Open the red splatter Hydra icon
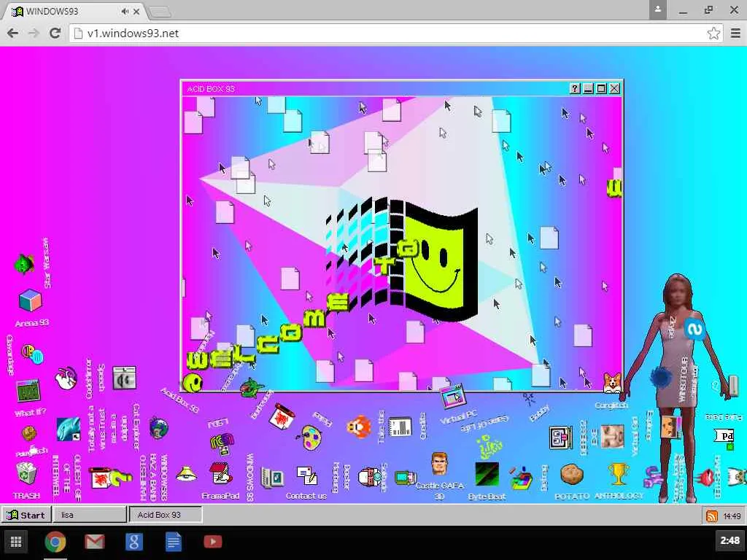This screenshot has height=560, width=747. (282, 418)
